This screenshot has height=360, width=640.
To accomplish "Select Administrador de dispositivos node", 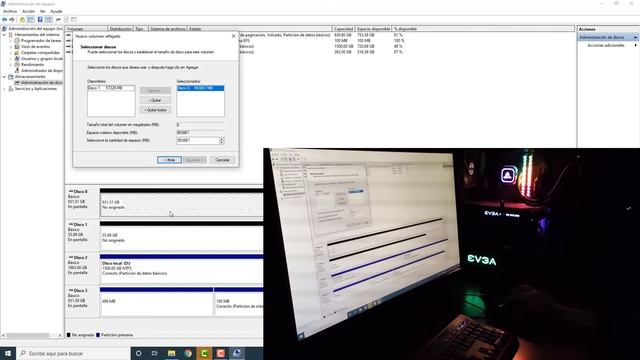I will tap(41, 71).
